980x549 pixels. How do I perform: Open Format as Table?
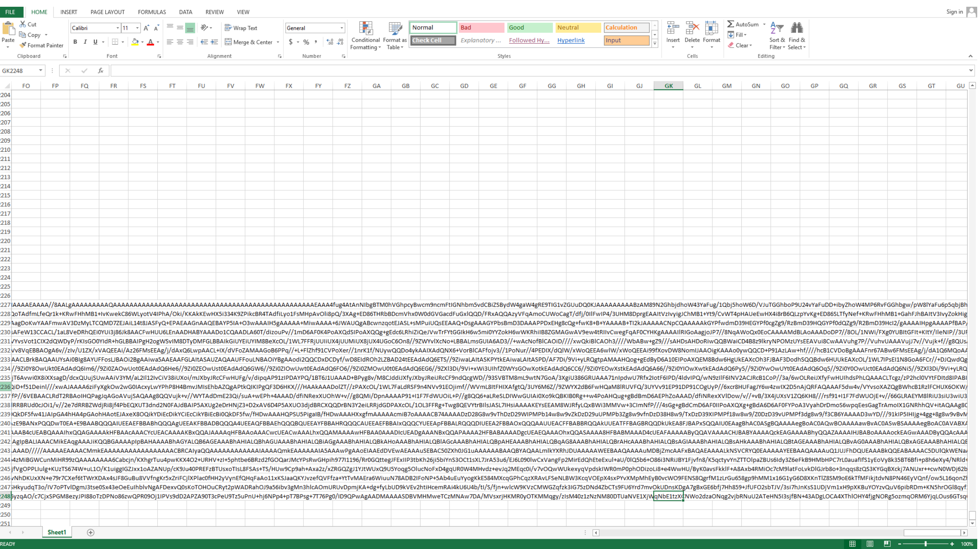[395, 36]
